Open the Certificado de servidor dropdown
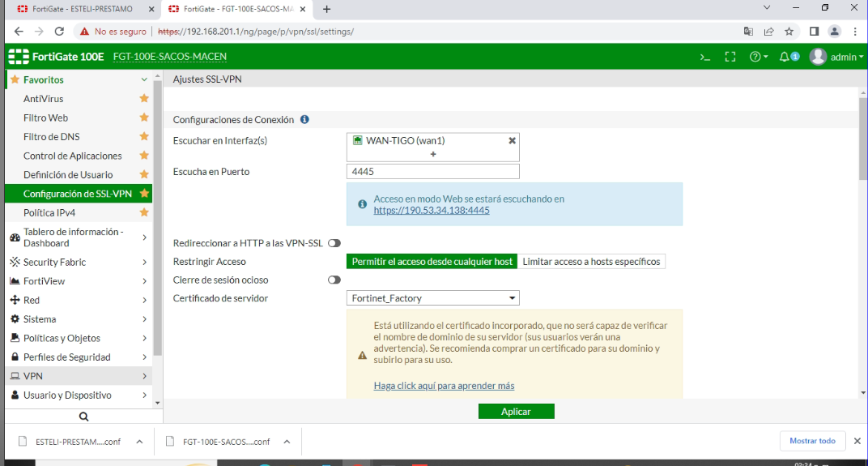Image resolution: width=868 pixels, height=466 pixels. [433, 298]
